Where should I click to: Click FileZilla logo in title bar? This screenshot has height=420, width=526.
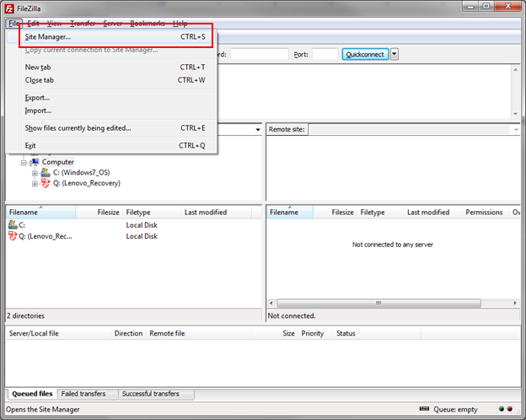click(x=9, y=8)
